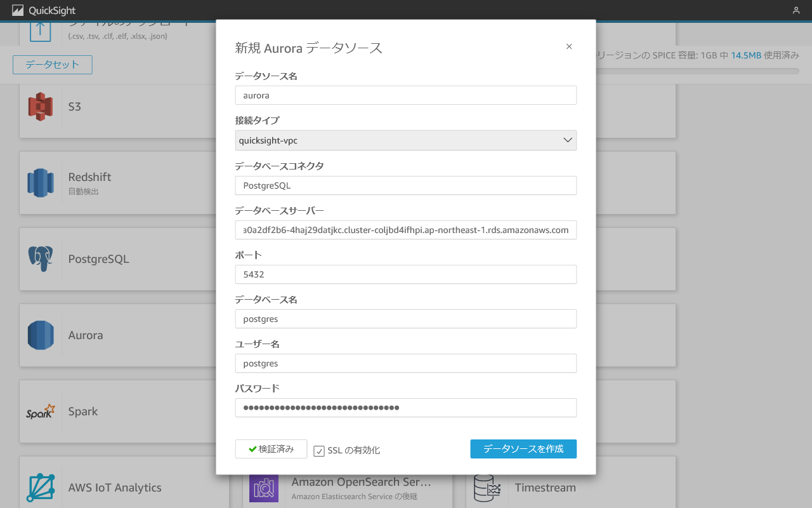Click the Amazon OpenSearch Ser… label
Viewport: 812px width, 508px height.
tap(361, 482)
